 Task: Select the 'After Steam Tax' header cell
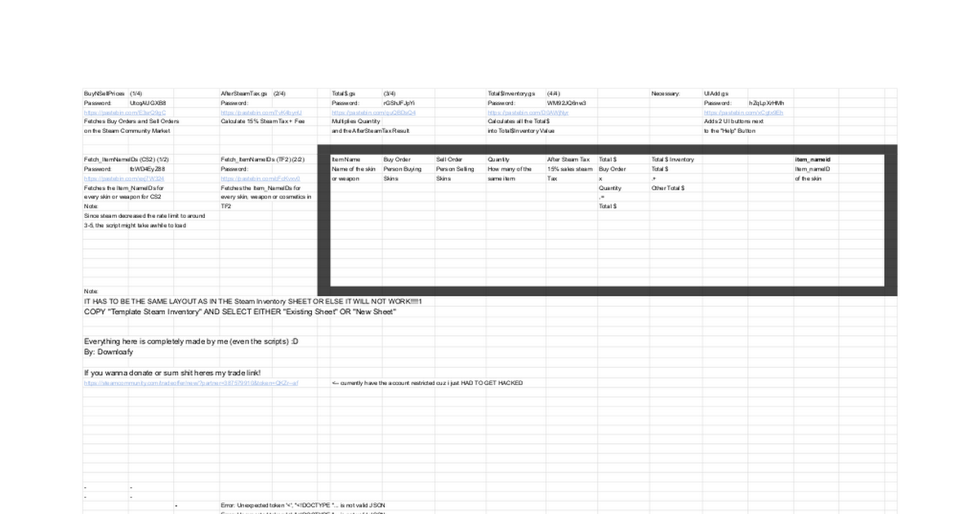(x=568, y=159)
